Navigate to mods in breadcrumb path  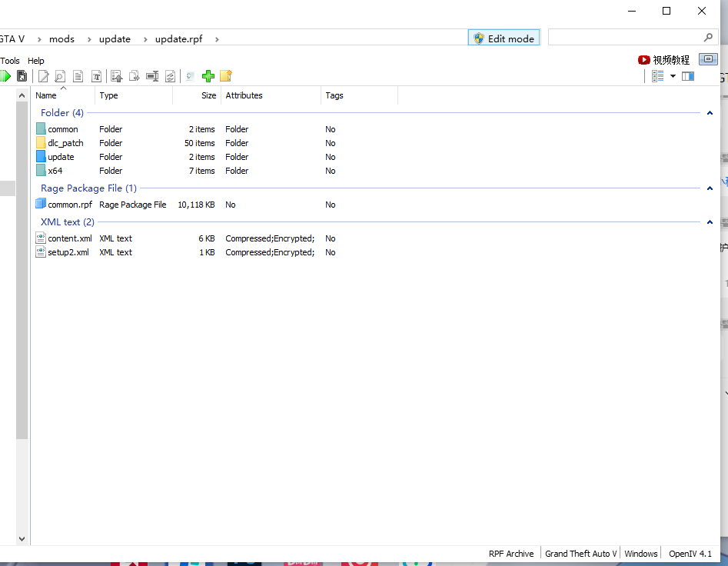(x=61, y=39)
